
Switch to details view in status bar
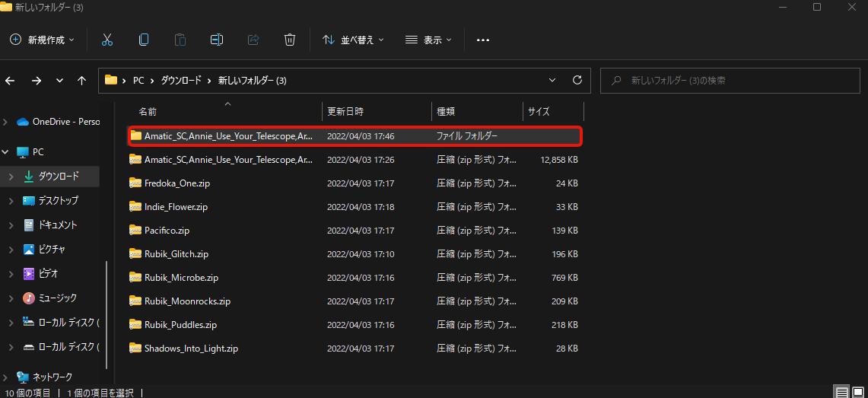(x=842, y=393)
